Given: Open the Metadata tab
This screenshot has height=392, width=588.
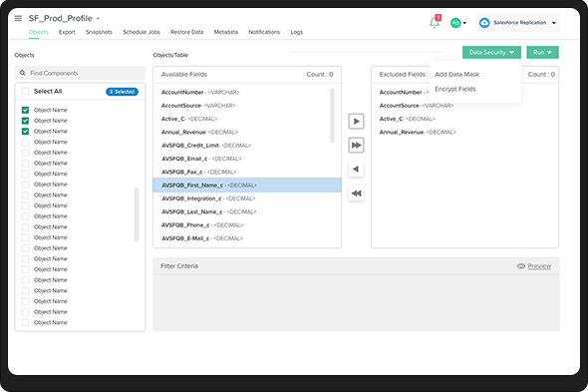Looking at the screenshot, I should [x=226, y=32].
